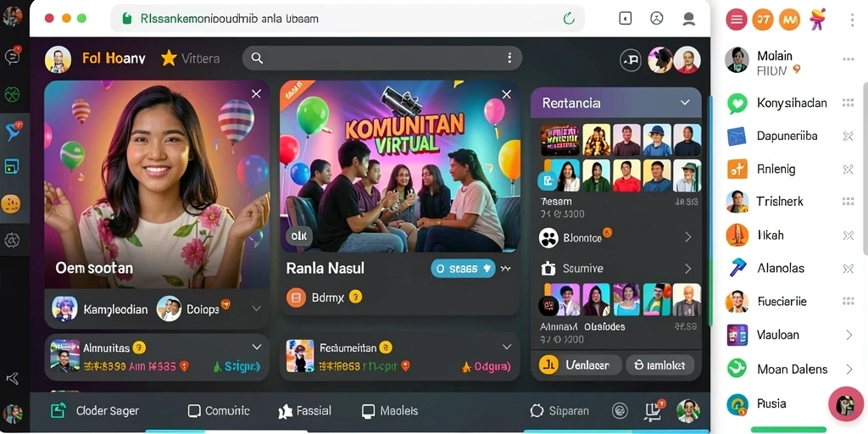Image resolution: width=868 pixels, height=434 pixels.
Task: Toggle the blue O stass pill
Action: (x=463, y=269)
